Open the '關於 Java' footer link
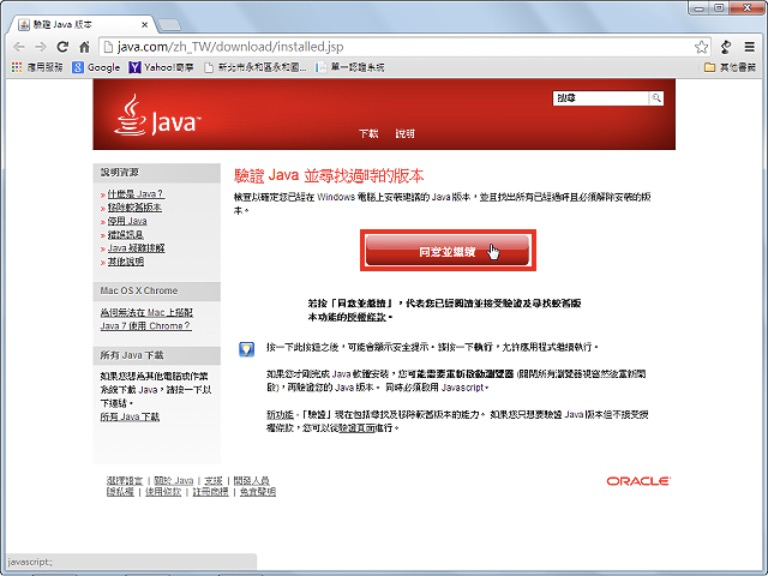Image resolution: width=768 pixels, height=578 pixels. tap(173, 481)
